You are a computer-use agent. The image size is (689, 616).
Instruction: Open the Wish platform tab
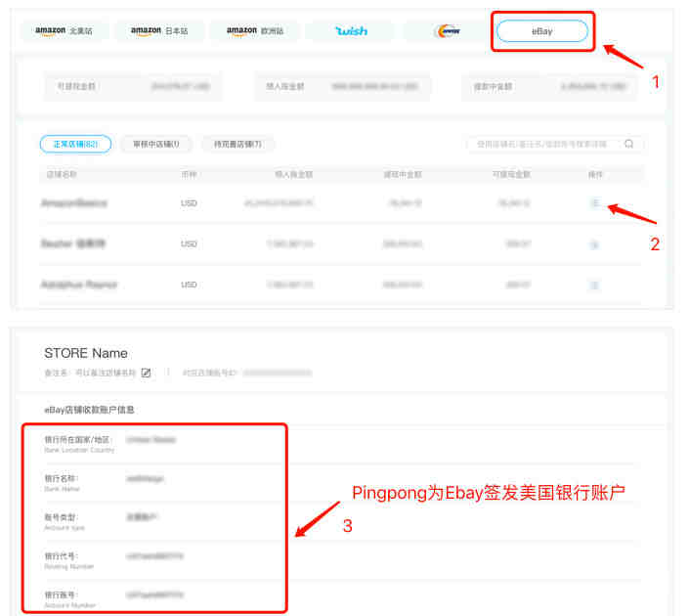tap(351, 30)
